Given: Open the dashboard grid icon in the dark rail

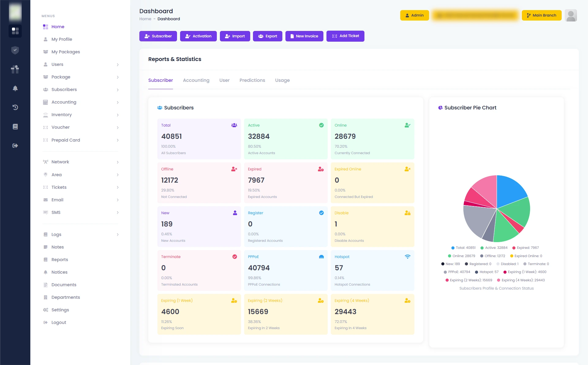Looking at the screenshot, I should pyautogui.click(x=15, y=31).
